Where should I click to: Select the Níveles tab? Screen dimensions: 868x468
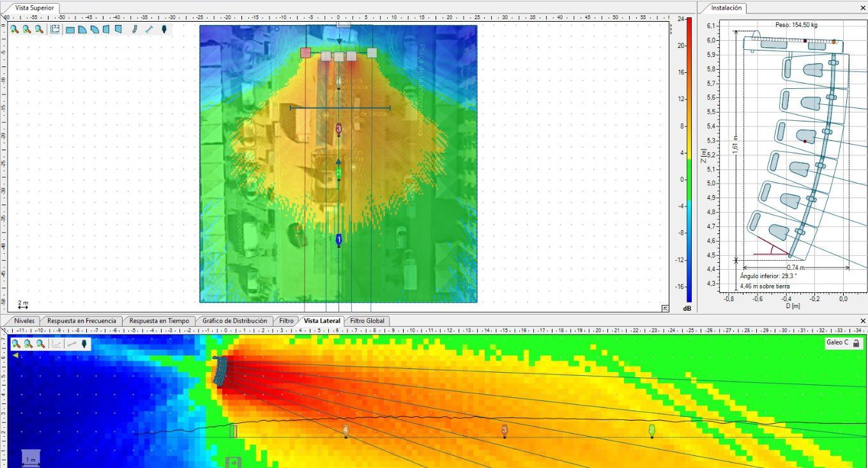point(24,320)
